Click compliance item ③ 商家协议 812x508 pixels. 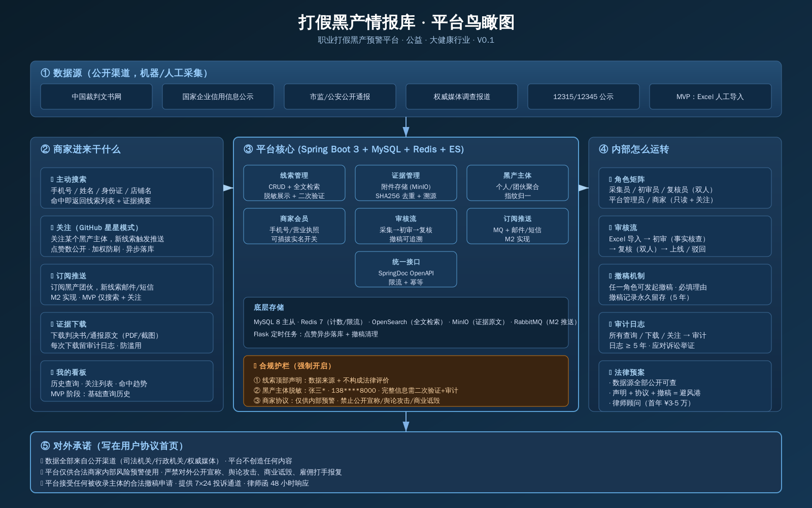pos(347,401)
